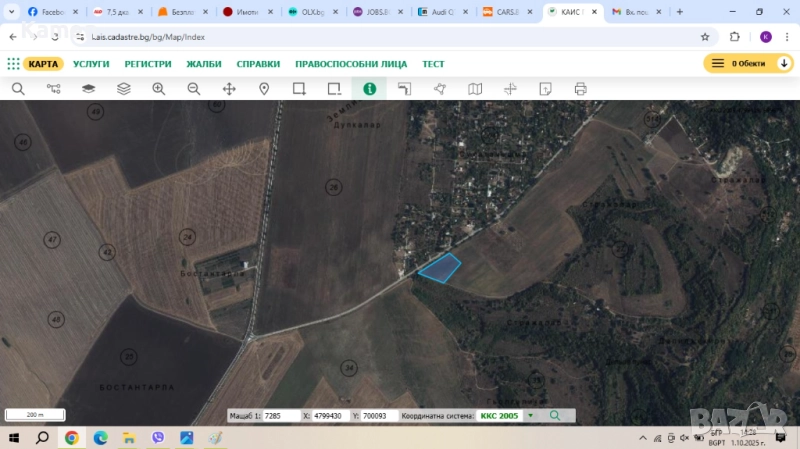Click the X coordinate input field

[330, 415]
